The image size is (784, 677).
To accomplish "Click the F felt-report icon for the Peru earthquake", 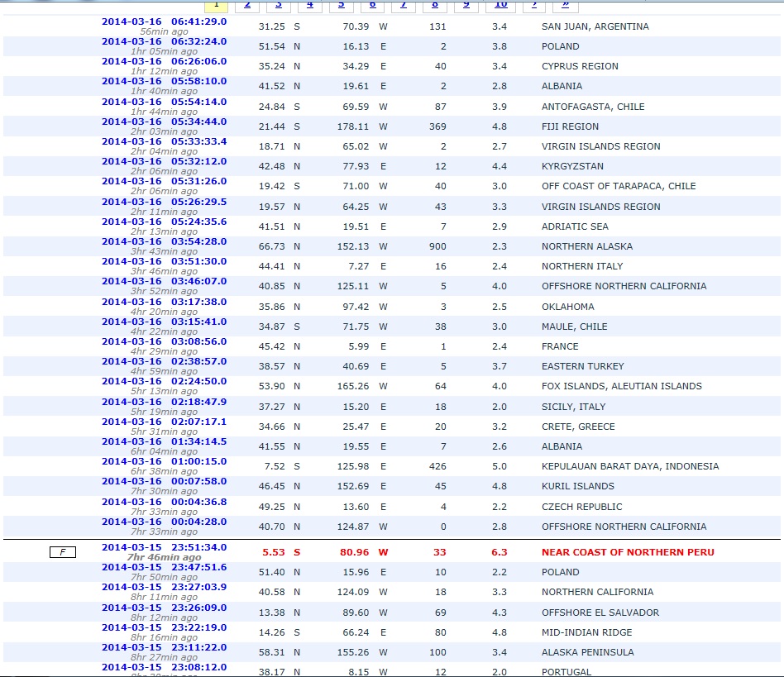I will pyautogui.click(x=63, y=552).
